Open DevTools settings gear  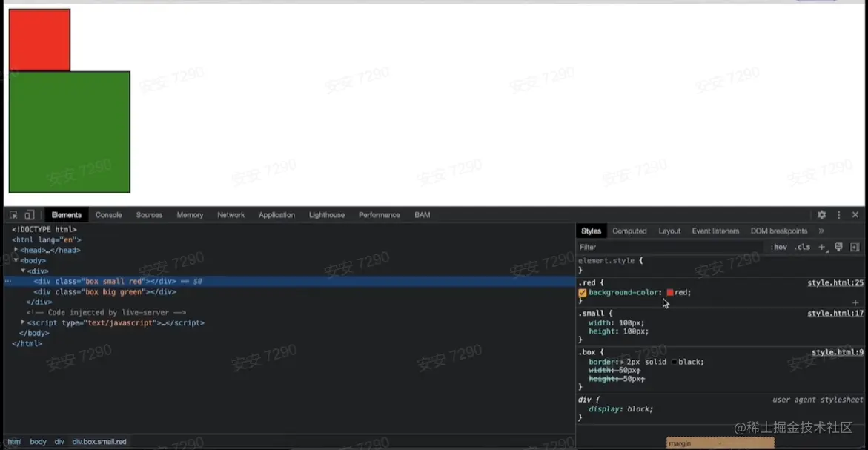pos(821,215)
